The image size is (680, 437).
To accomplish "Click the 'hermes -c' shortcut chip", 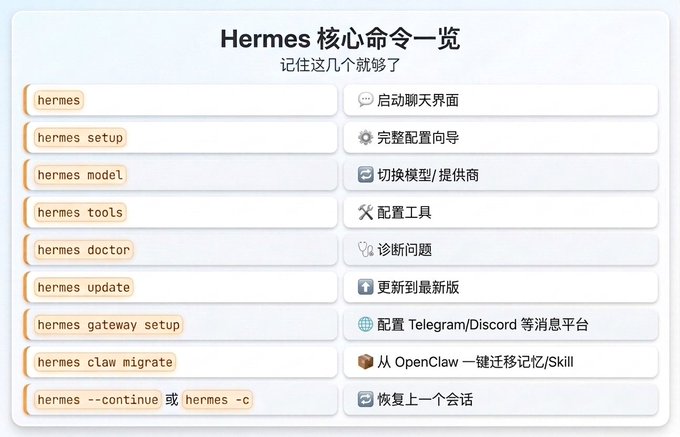I will coord(218,400).
